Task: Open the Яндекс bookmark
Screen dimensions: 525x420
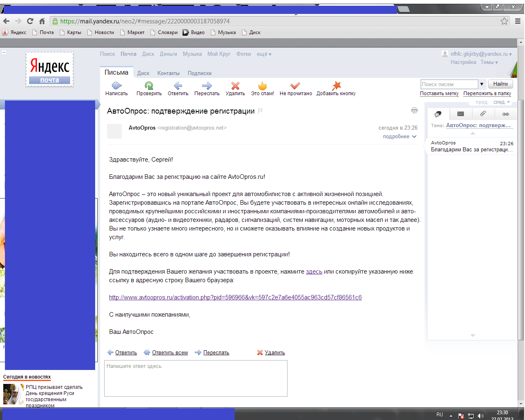Action: (14, 32)
